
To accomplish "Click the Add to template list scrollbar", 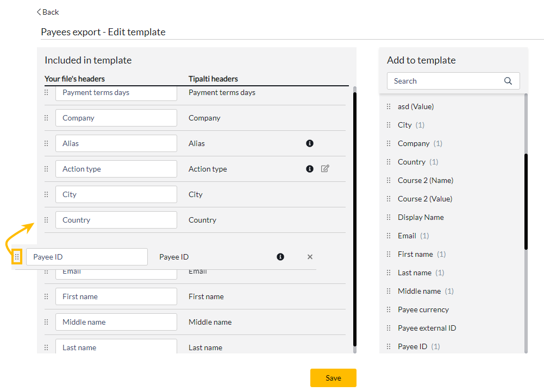I will point(526,201).
